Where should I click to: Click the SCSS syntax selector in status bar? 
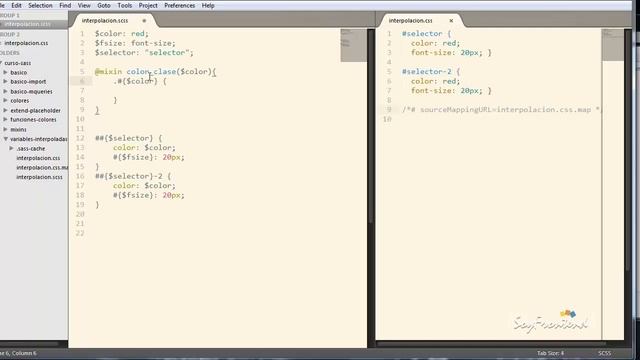tap(604, 353)
